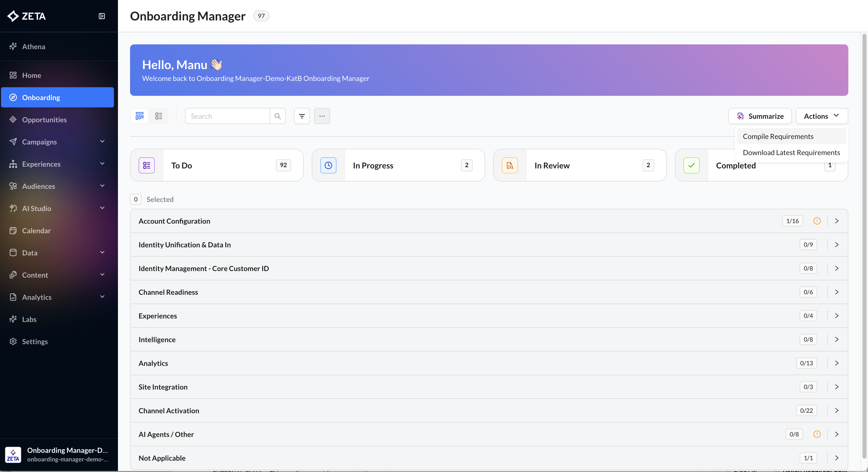Focus the Search input field
The image size is (868, 472).
(x=227, y=116)
